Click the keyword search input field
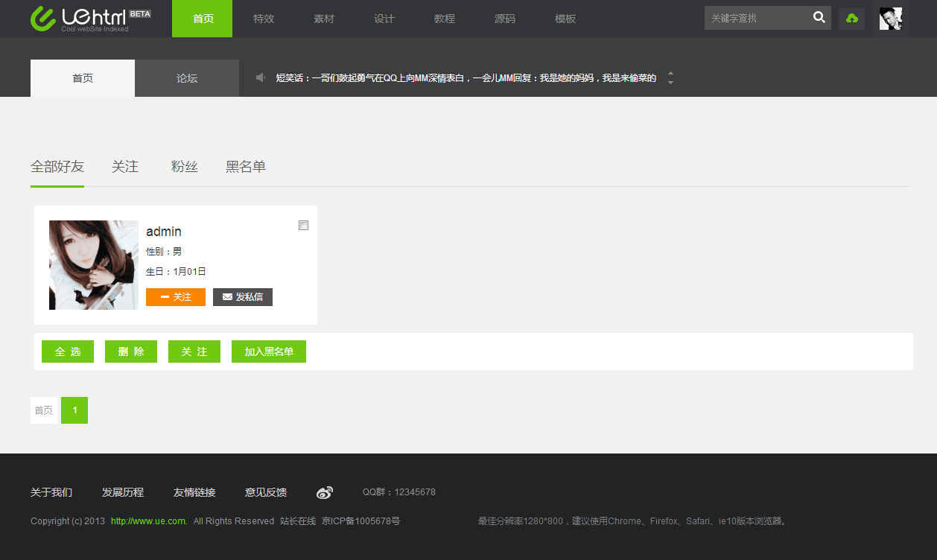 click(756, 18)
